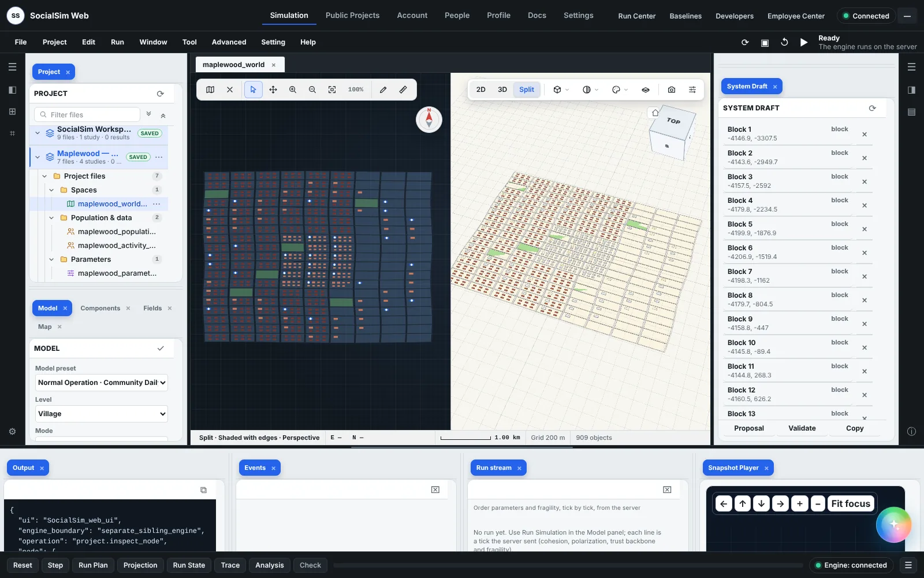Open the Tool menu

coord(189,42)
